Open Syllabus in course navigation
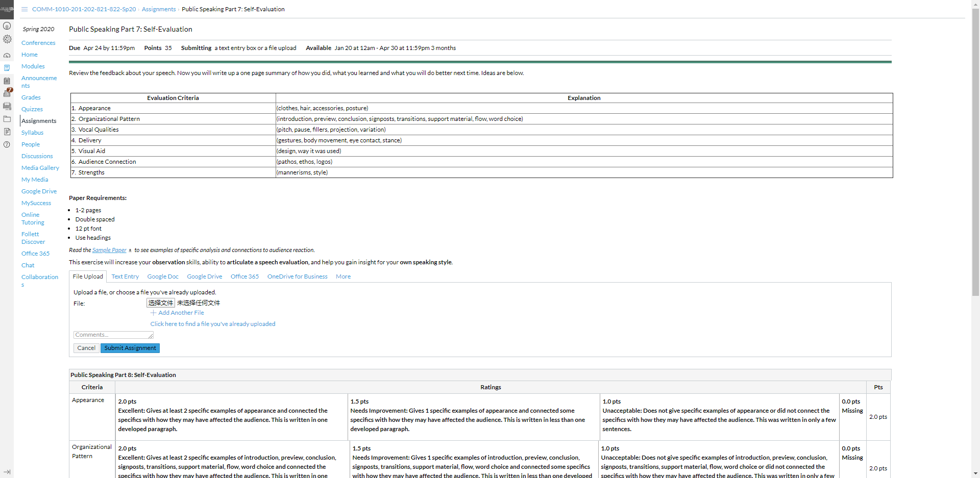The width and height of the screenshot is (980, 478). [33, 133]
